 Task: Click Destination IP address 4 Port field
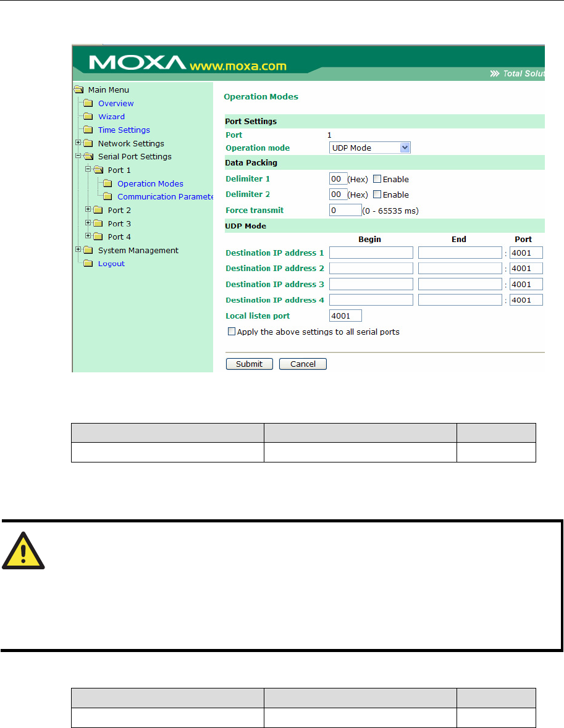click(x=526, y=300)
